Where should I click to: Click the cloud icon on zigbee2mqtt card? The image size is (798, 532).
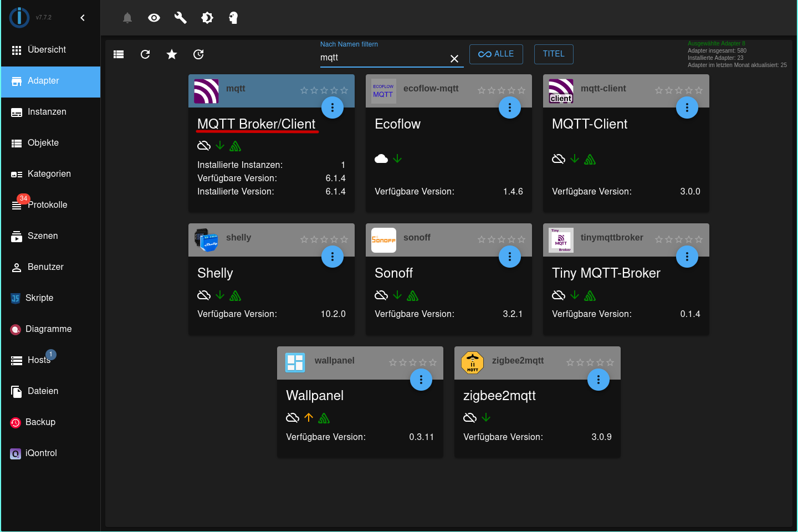[x=469, y=417]
